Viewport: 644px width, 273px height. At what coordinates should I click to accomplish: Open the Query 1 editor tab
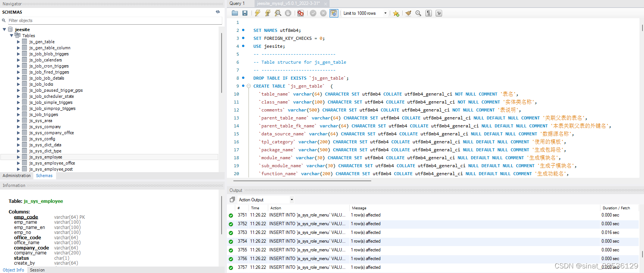coord(237,3)
